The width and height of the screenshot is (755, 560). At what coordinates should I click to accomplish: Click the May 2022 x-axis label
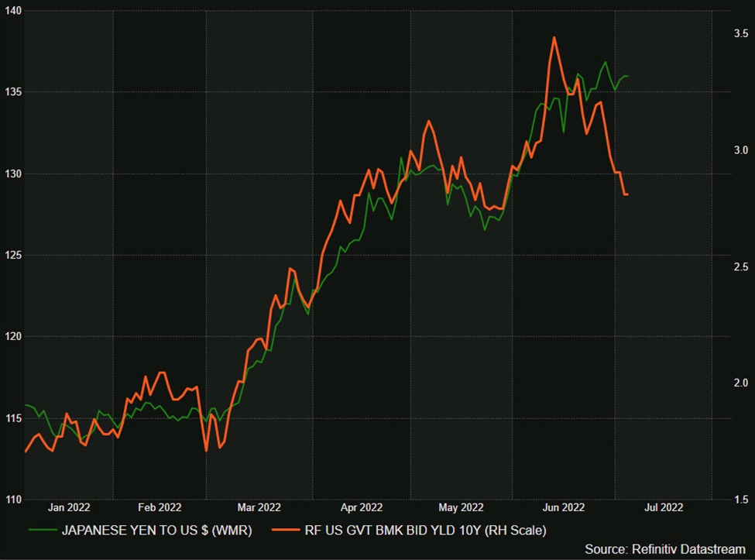(461, 508)
